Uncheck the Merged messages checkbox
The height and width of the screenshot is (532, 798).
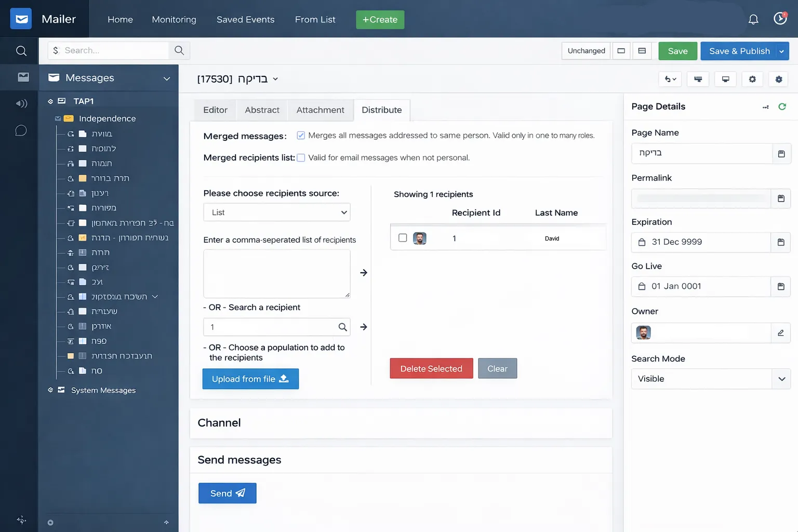tap(301, 135)
